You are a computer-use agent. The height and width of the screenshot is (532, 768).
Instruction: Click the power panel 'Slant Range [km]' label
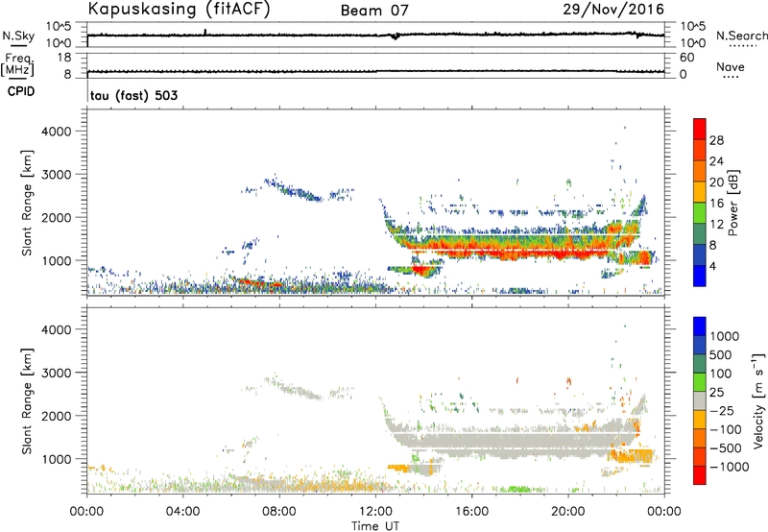(27, 203)
